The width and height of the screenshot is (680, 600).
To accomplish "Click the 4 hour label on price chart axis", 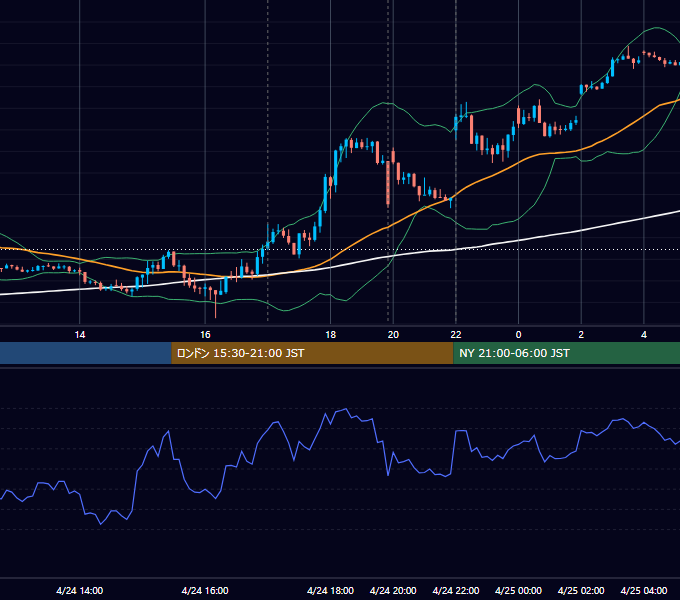I will click(644, 335).
